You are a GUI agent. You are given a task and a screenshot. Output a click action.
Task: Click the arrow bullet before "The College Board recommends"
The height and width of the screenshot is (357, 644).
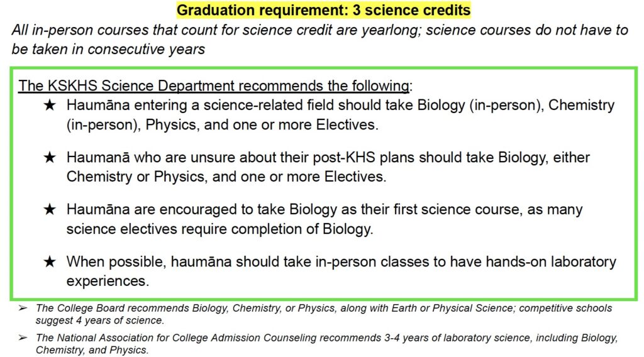[x=23, y=308]
